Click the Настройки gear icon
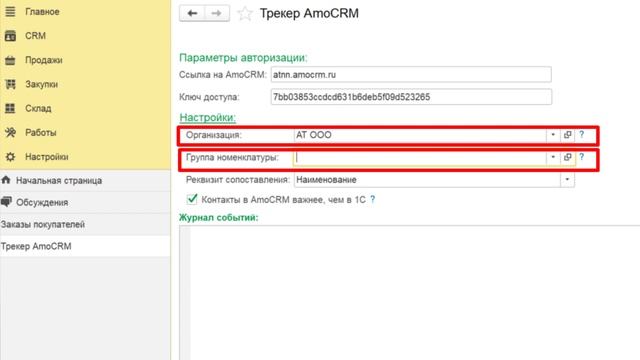Viewport: 640px width, 360px height. (10, 157)
